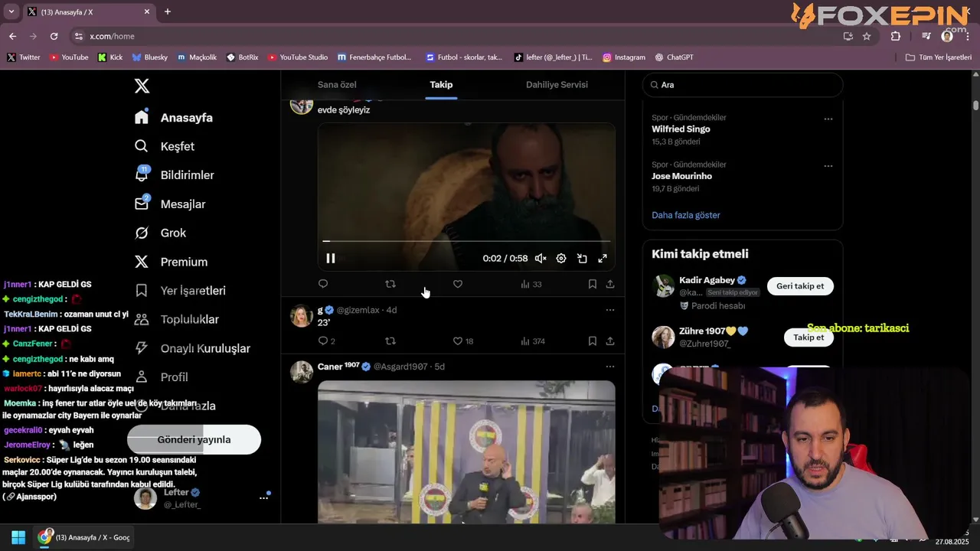980x551 pixels.
Task: Open more options for Jose Mourinho trend
Action: pyautogui.click(x=828, y=166)
